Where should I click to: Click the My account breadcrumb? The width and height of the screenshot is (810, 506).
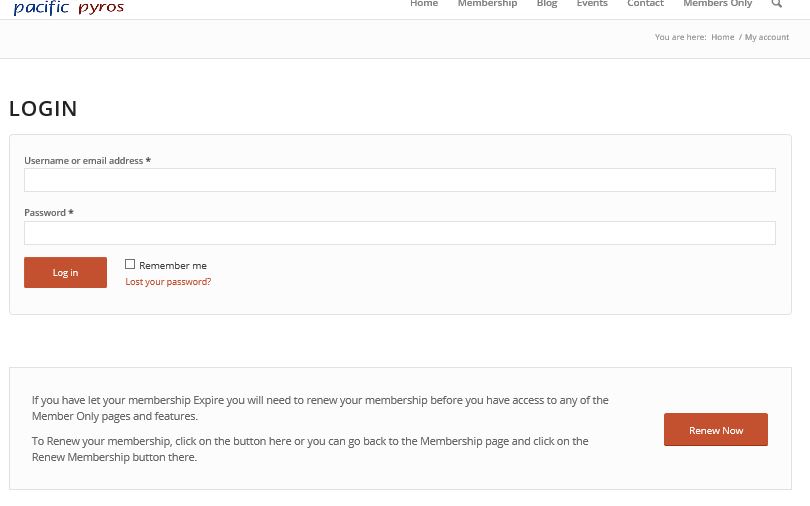[767, 37]
